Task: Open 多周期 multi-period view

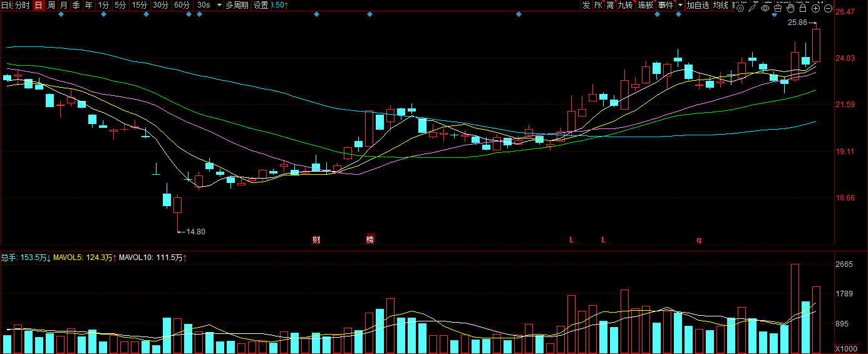Action: coord(237,5)
